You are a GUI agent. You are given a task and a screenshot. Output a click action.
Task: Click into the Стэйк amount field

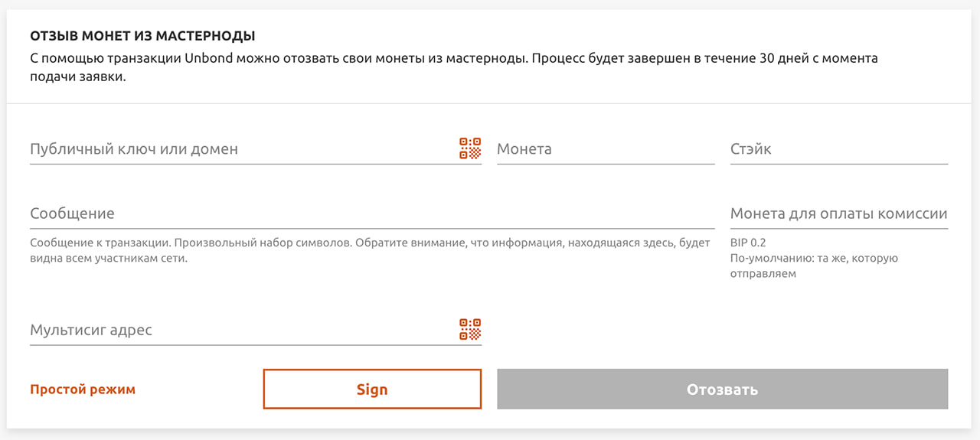(839, 149)
